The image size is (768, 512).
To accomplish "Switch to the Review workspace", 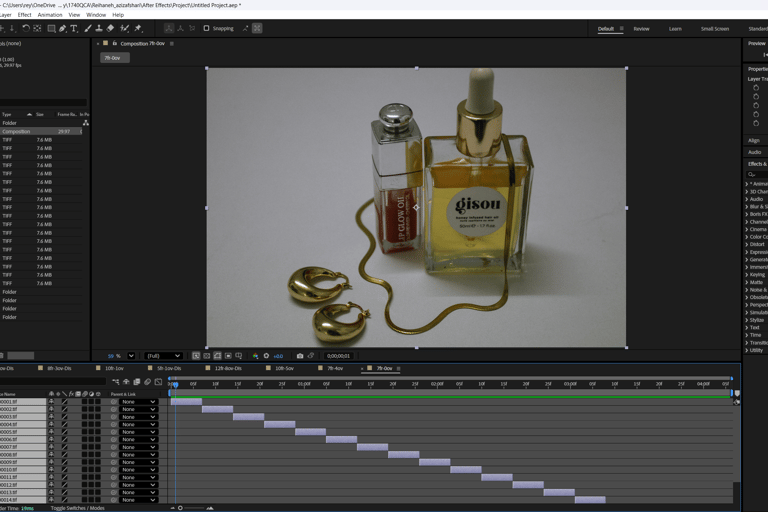I will pyautogui.click(x=641, y=29).
